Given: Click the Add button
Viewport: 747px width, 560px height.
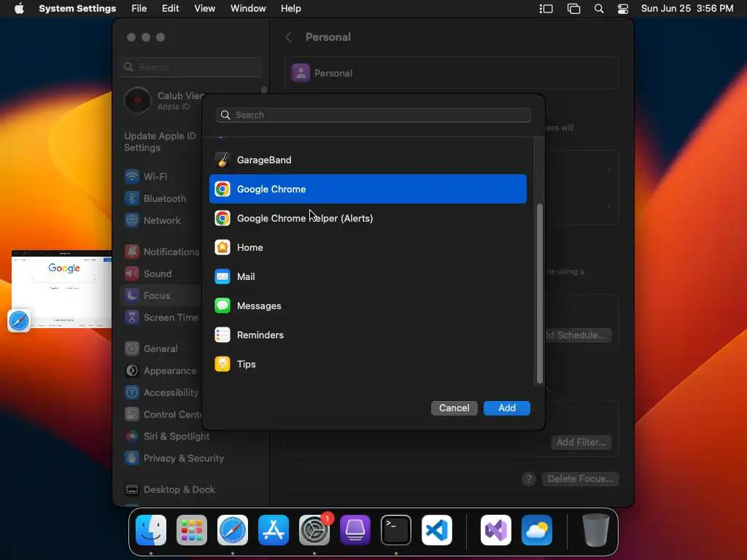Looking at the screenshot, I should click(x=507, y=408).
